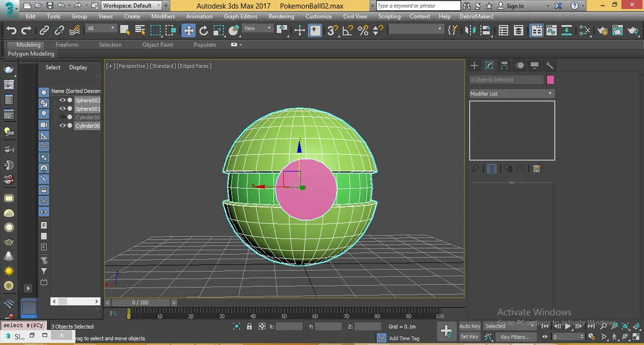The image size is (644, 345).
Task: Click the Align tool icon
Action: tap(486, 31)
